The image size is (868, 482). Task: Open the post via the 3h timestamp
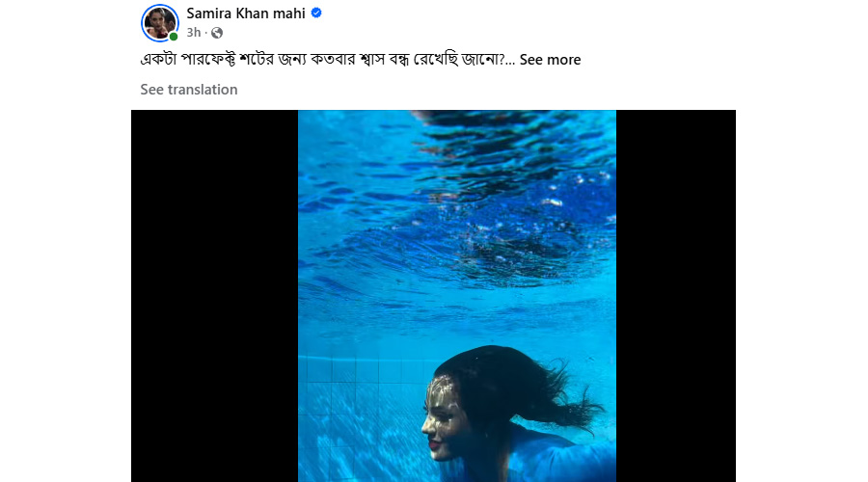193,33
